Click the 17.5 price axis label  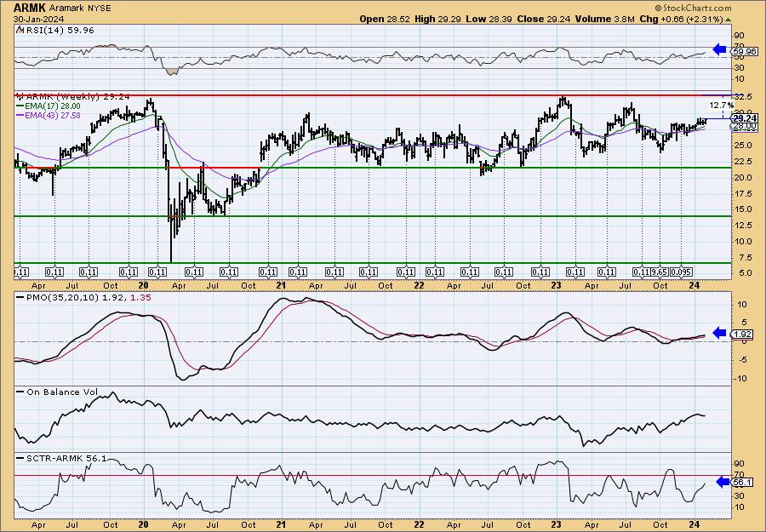click(742, 193)
